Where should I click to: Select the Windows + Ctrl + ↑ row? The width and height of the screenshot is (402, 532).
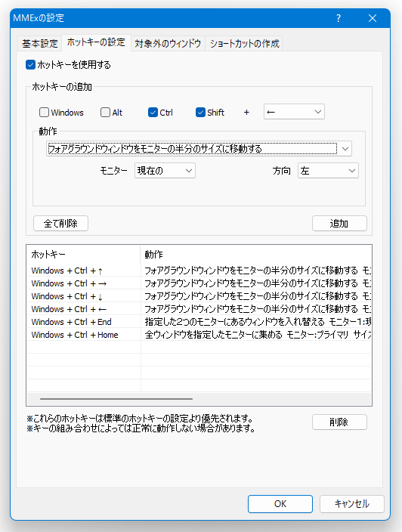click(199, 271)
